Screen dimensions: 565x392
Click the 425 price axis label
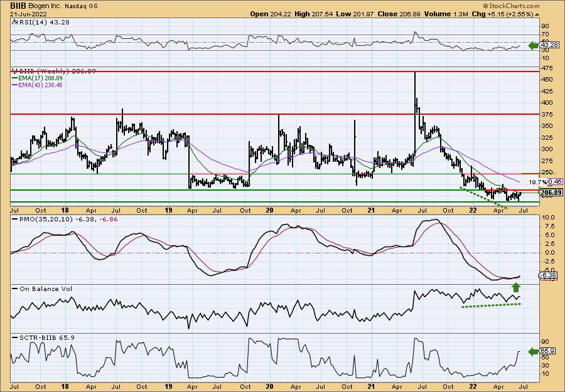pos(547,92)
